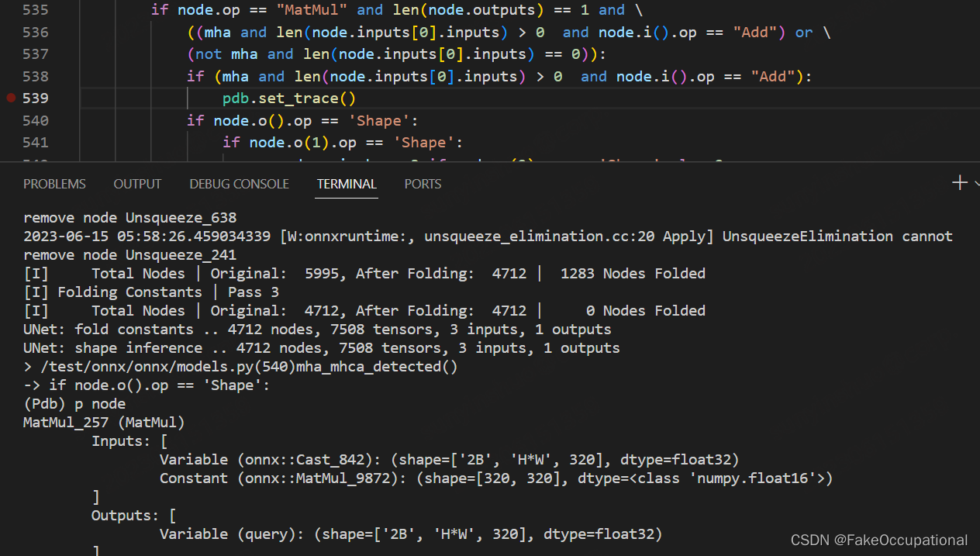This screenshot has height=556, width=980.
Task: Click line number 538 in gutter
Action: click(36, 77)
